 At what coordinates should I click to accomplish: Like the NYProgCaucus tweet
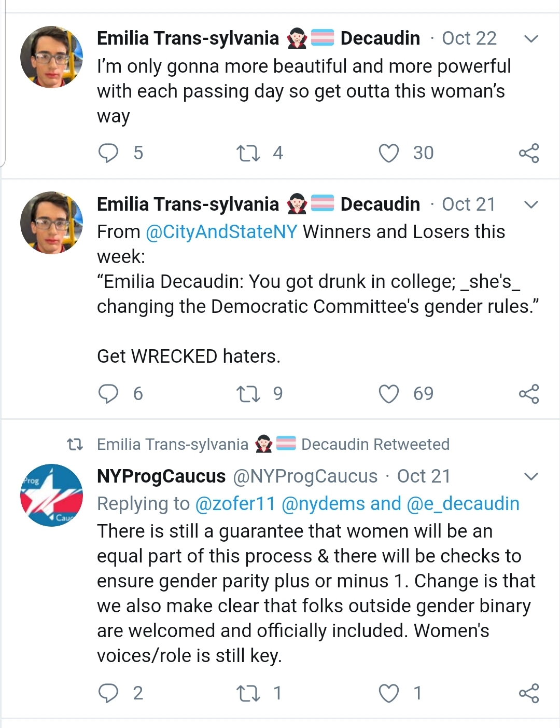click(x=389, y=693)
